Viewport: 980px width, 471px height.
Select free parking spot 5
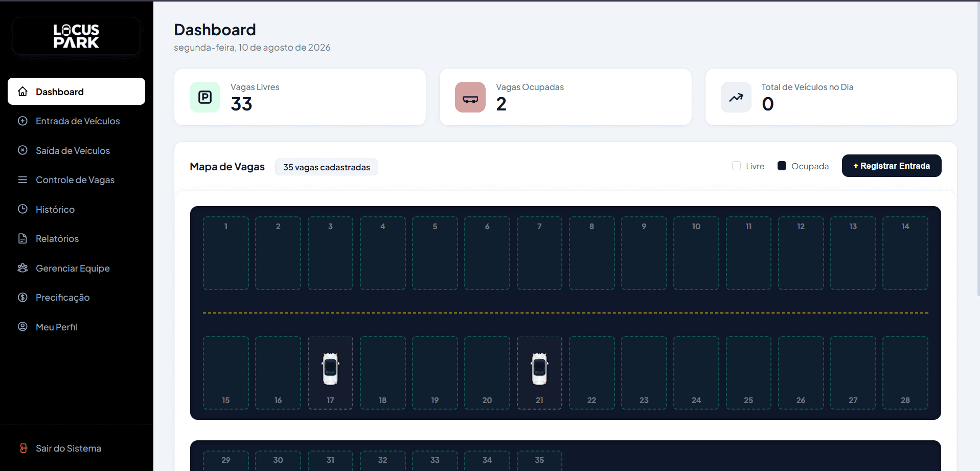[435, 253]
